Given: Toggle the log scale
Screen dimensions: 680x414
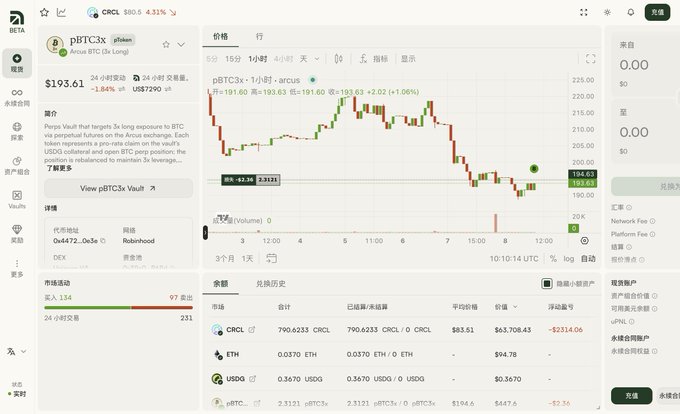Looking at the screenshot, I should 569,258.
